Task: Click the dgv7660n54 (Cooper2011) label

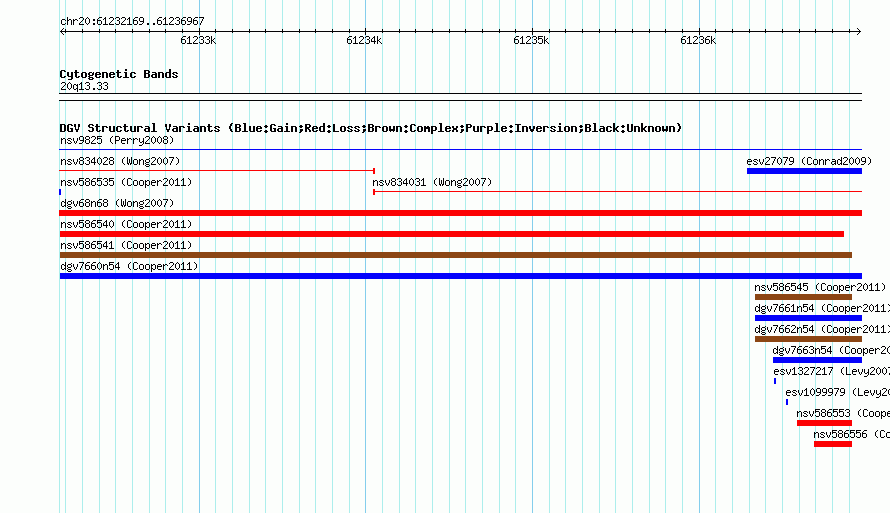Action: coord(129,266)
